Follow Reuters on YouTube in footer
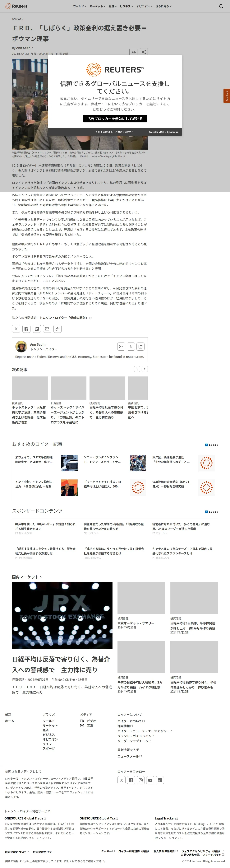Screen dimensions: 230x868 pos(150,780)
